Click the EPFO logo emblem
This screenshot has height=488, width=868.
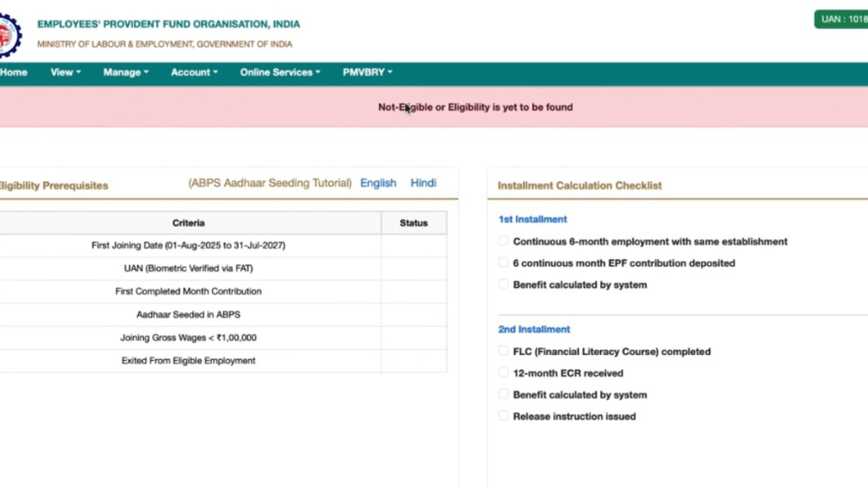coord(10,36)
